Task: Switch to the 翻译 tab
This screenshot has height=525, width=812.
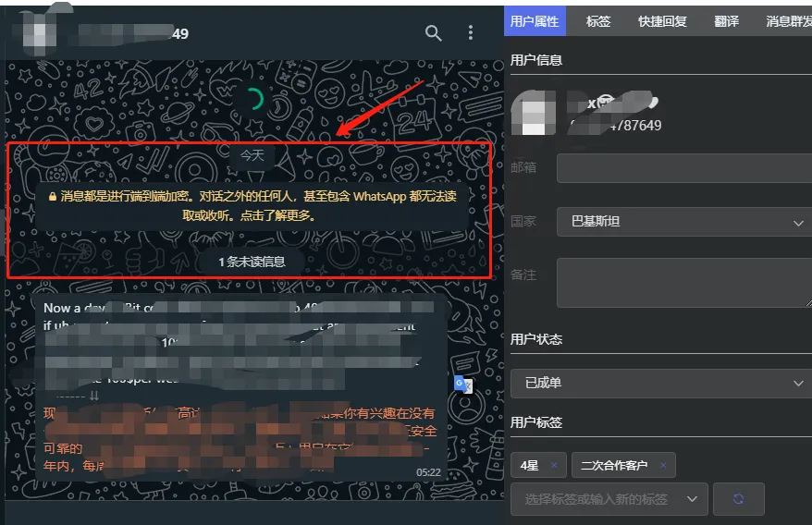Action: [727, 21]
